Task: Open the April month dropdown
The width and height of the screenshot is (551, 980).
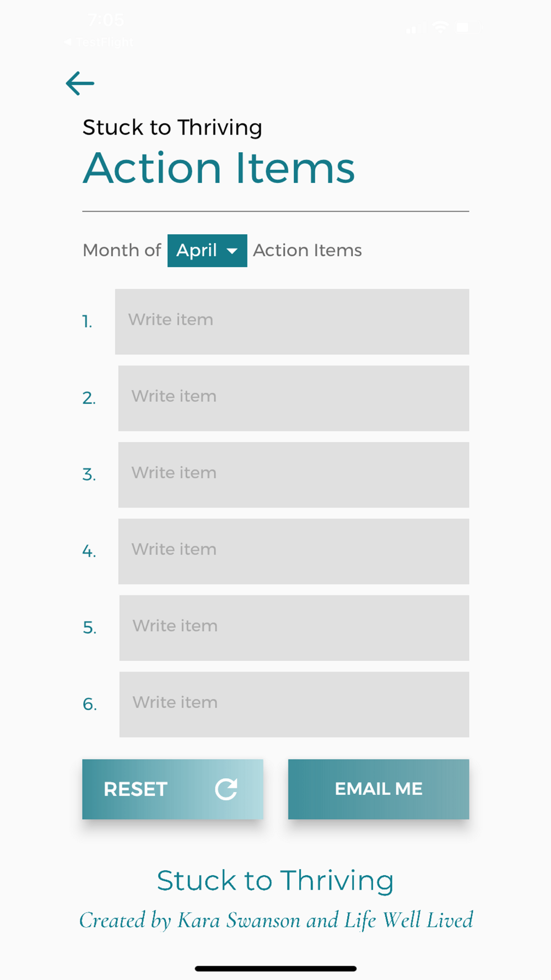Action: tap(207, 251)
